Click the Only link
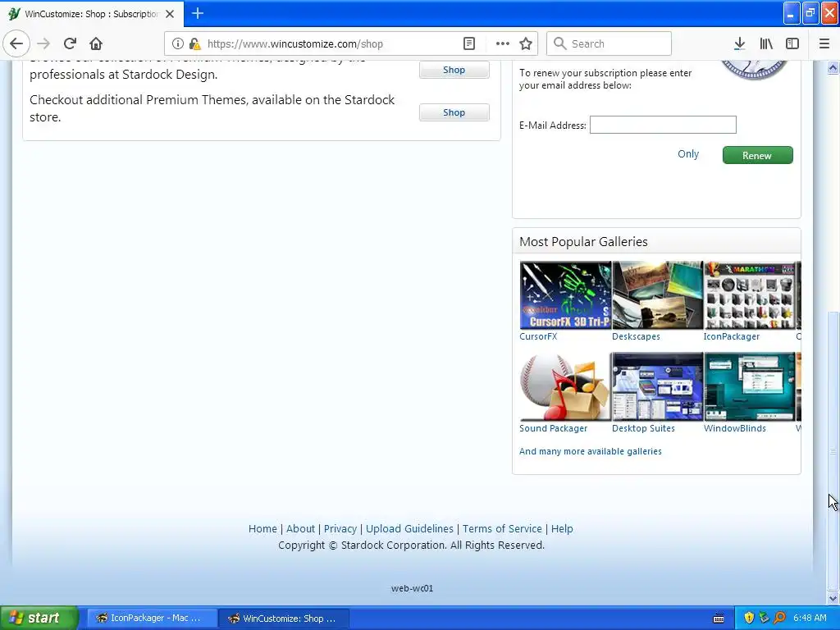The height and width of the screenshot is (630, 840). pyautogui.click(x=688, y=154)
